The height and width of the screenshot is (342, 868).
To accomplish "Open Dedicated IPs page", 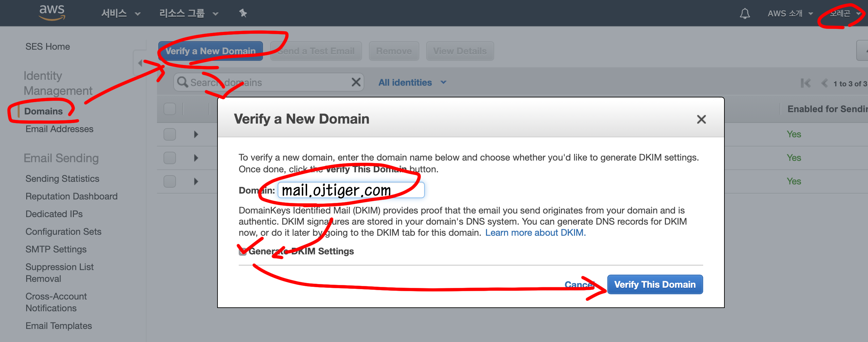I will point(54,214).
